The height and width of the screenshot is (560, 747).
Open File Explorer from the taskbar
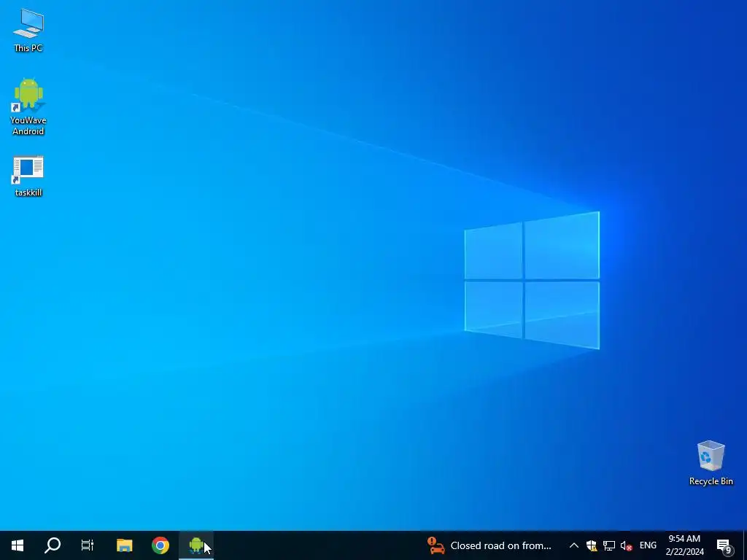124,545
